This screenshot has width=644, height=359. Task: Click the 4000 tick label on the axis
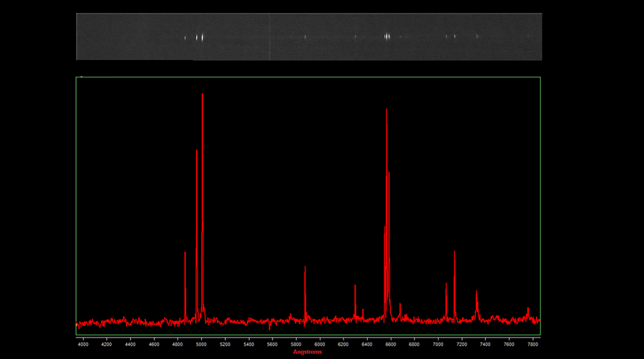coord(83,344)
